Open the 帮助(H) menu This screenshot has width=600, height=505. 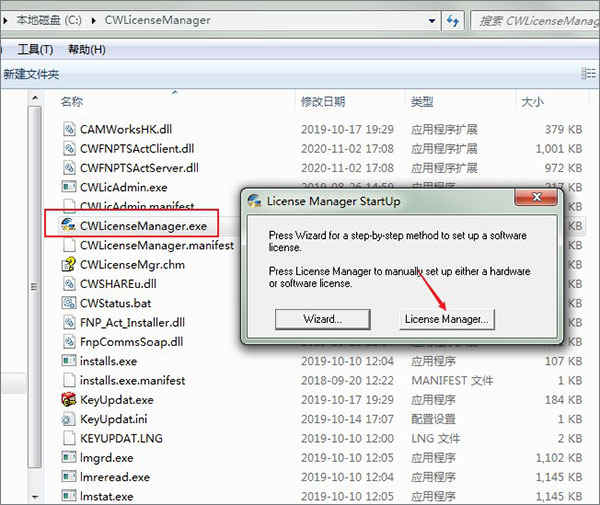coord(87,49)
